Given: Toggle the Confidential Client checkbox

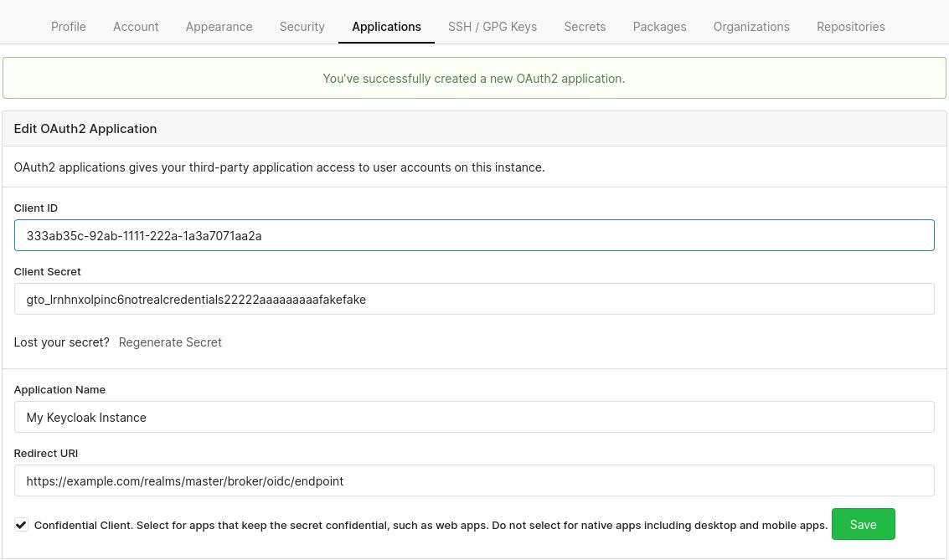Looking at the screenshot, I should point(21,524).
